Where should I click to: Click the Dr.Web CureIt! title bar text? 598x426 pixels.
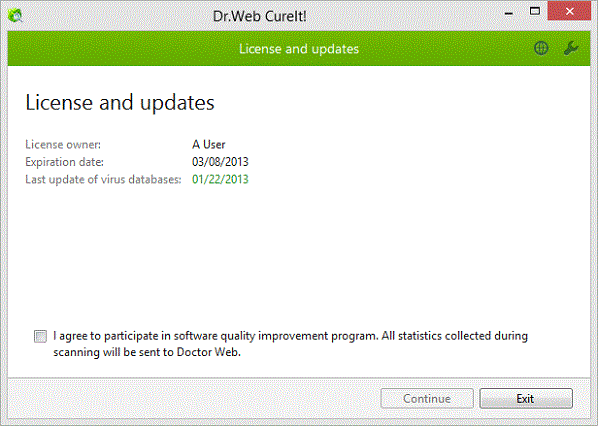(259, 16)
